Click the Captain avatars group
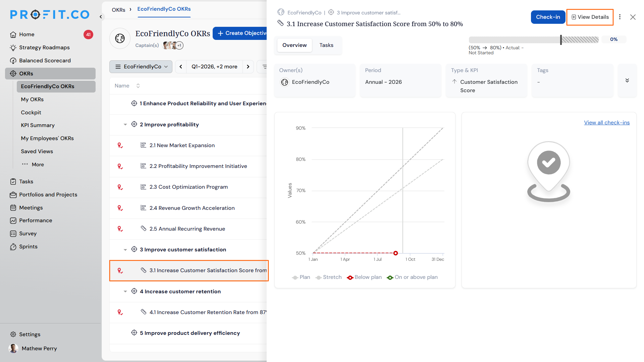Image resolution: width=644 pixels, height=362 pixels. pyautogui.click(x=173, y=45)
